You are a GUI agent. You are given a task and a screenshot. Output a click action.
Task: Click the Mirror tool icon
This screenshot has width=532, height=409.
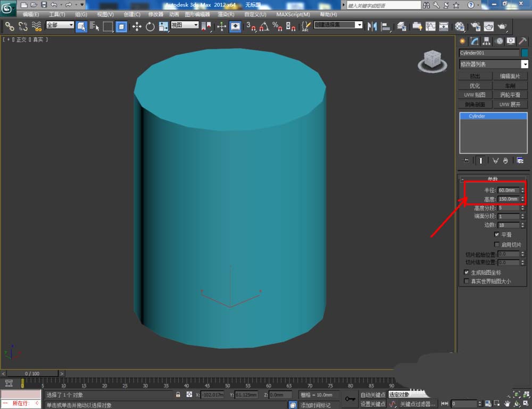point(372,26)
